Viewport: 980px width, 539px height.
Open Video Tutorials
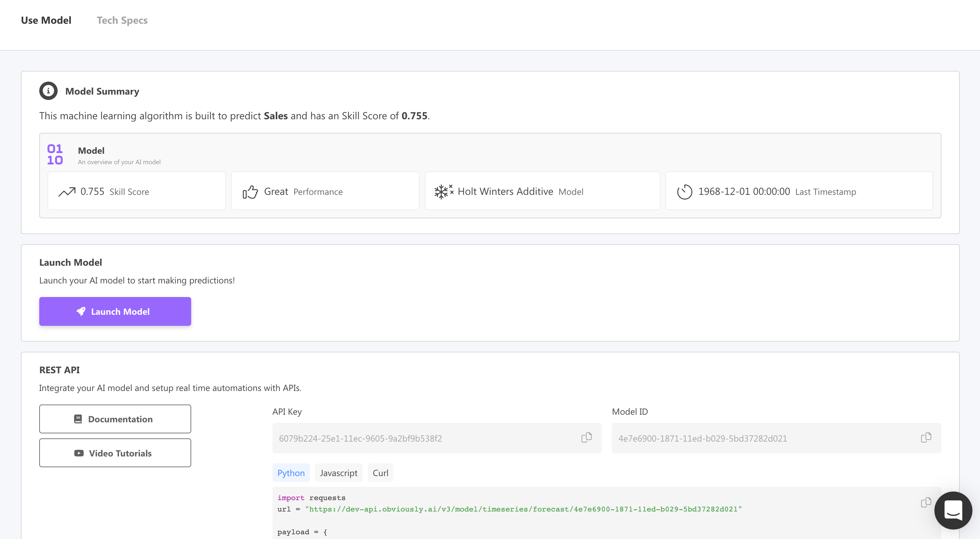pos(115,453)
